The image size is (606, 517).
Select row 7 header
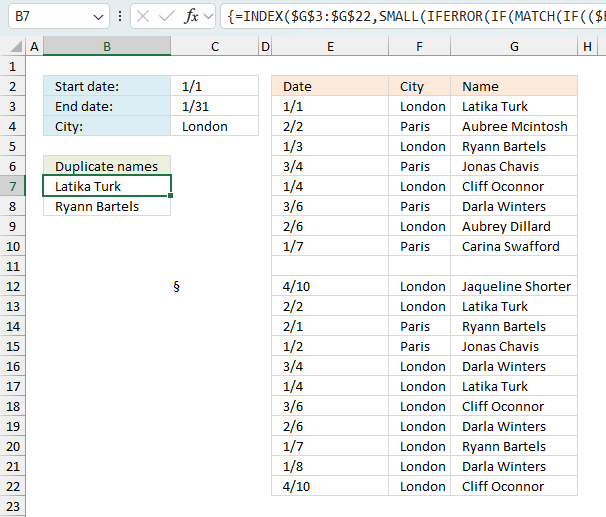coord(13,186)
